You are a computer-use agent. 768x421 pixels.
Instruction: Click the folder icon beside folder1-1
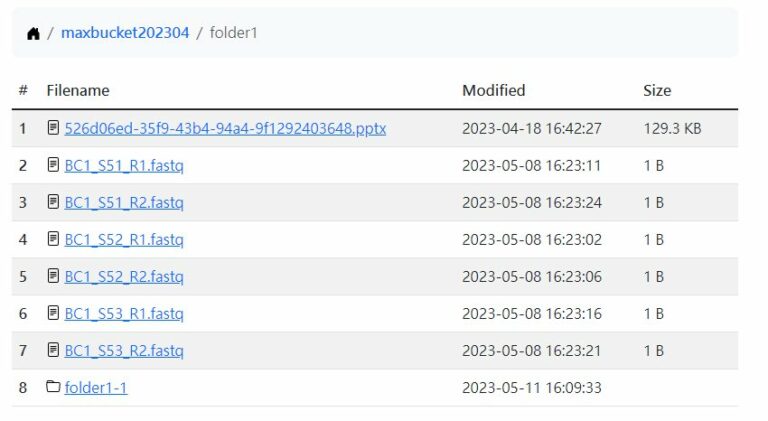pyautogui.click(x=54, y=387)
